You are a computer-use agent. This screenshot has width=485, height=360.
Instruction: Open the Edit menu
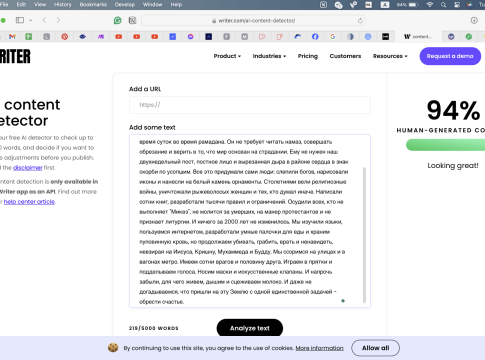pos(21,5)
